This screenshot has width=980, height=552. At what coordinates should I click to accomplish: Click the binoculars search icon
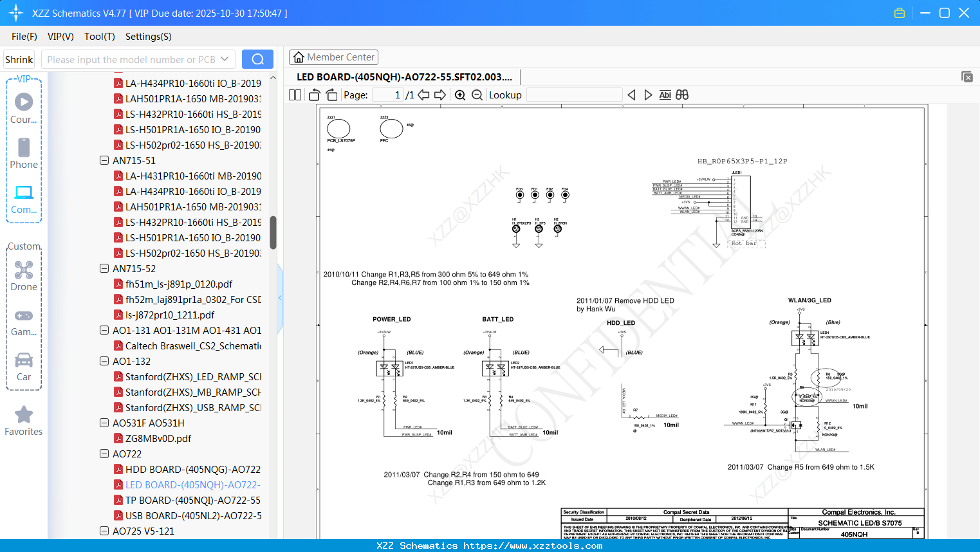click(x=682, y=95)
